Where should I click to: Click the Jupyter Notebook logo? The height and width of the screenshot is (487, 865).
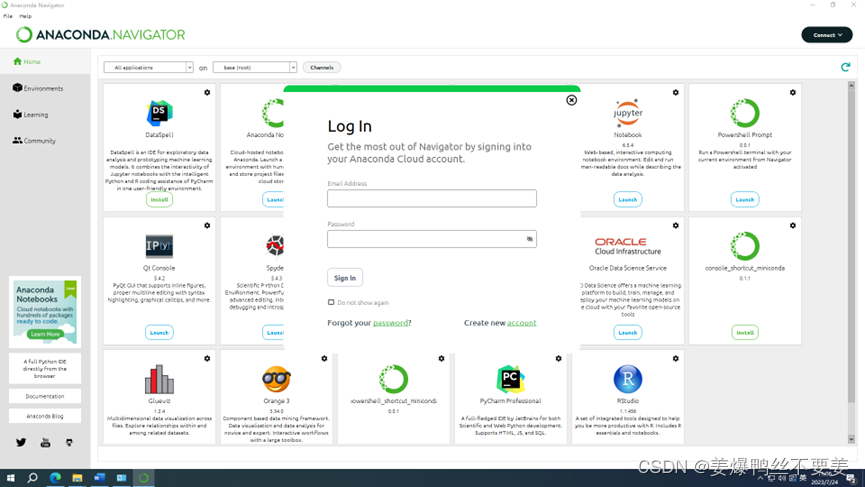coord(628,113)
